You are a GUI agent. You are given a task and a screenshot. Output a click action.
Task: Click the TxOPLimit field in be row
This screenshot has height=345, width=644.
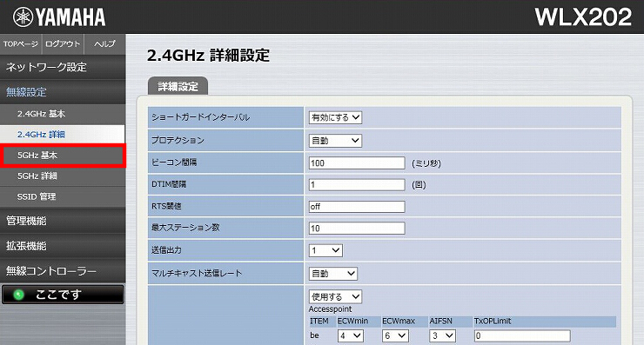click(522, 336)
